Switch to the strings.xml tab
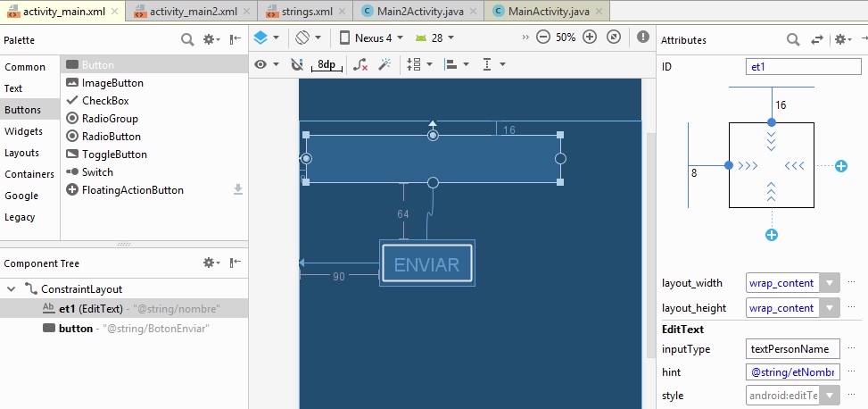The image size is (868, 409). pos(306,11)
